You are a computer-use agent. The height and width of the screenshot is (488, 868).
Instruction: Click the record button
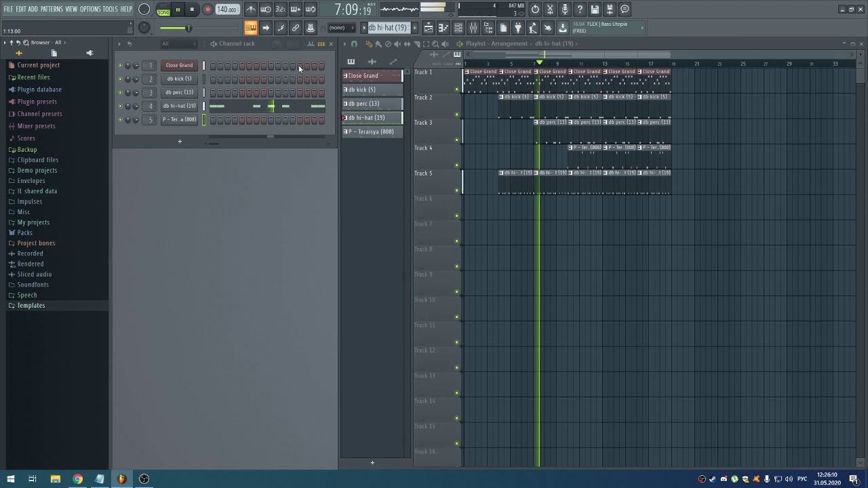pyautogui.click(x=208, y=9)
